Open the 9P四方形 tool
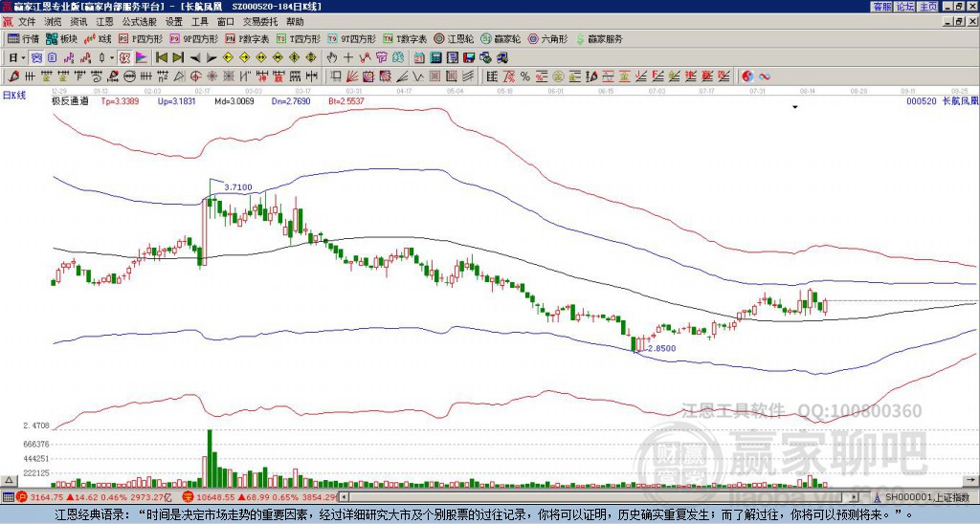The image size is (980, 524). (193, 38)
